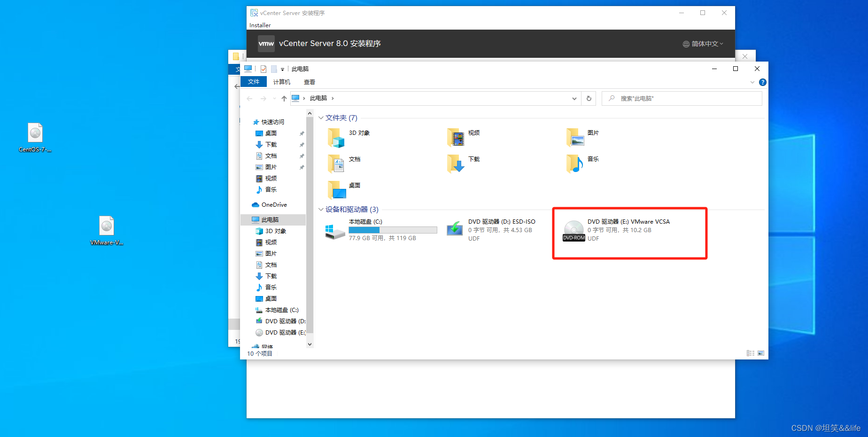Select DVD 驱动器 (E:) VMware VCSA drive

(617, 230)
